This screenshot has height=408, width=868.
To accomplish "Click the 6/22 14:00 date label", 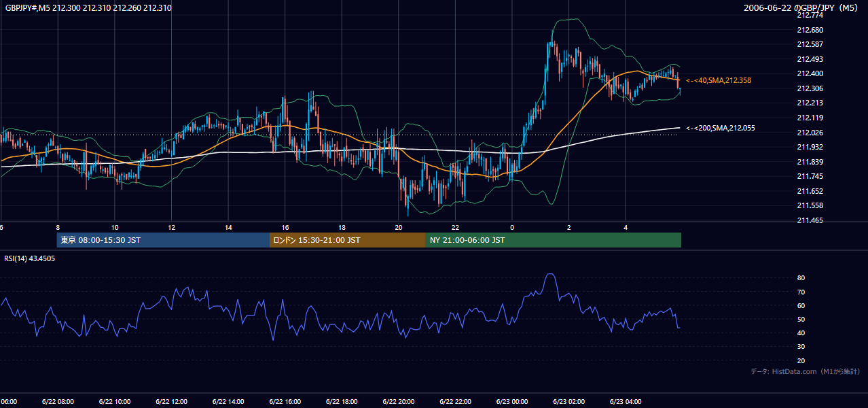I will point(228,402).
